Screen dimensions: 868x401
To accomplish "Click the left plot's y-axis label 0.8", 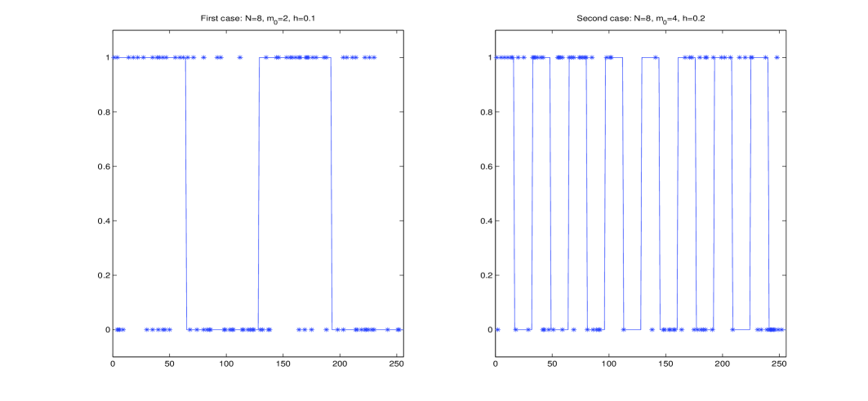I will coord(102,113).
